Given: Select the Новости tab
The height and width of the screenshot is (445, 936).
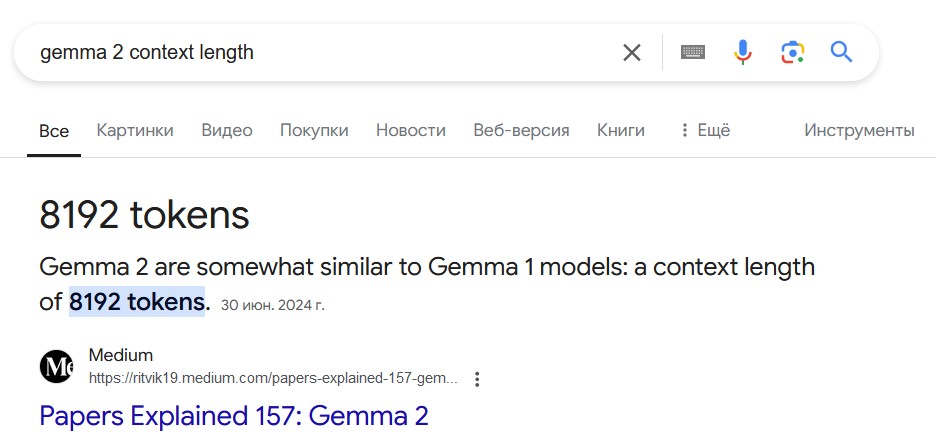Looking at the screenshot, I should (411, 130).
